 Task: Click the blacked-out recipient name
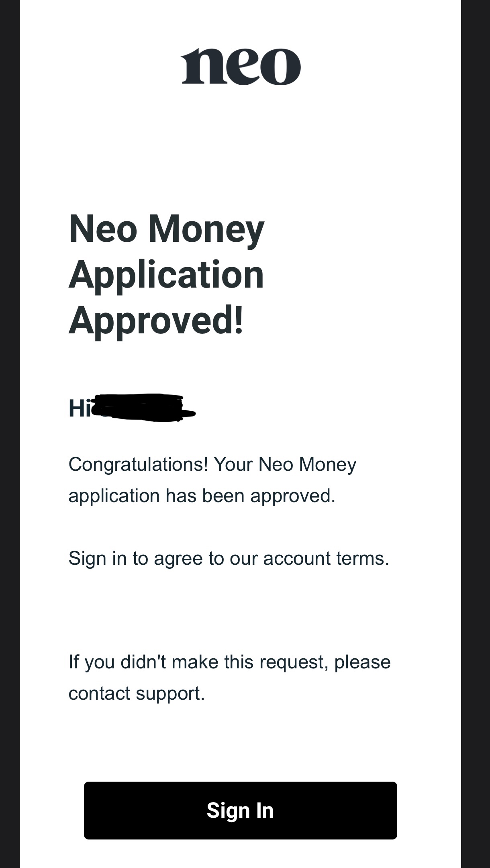[x=143, y=408]
